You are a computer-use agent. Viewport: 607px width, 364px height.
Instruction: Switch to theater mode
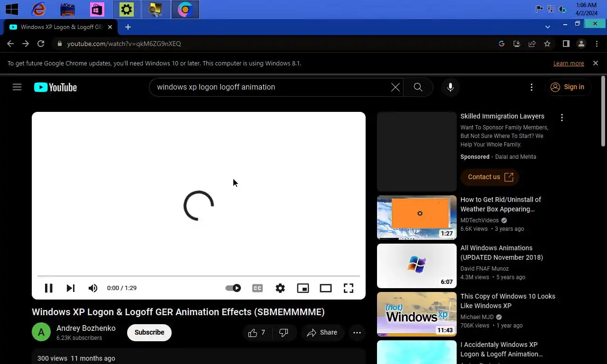(326, 288)
